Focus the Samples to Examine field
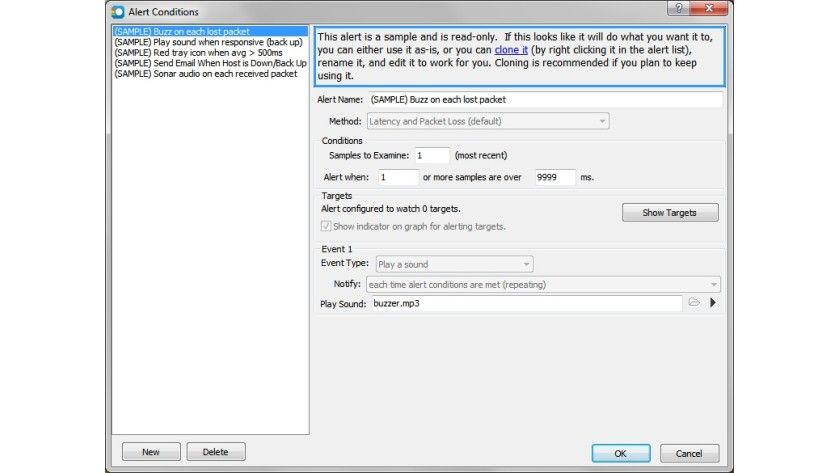Image resolution: width=840 pixels, height=473 pixels. [x=432, y=155]
